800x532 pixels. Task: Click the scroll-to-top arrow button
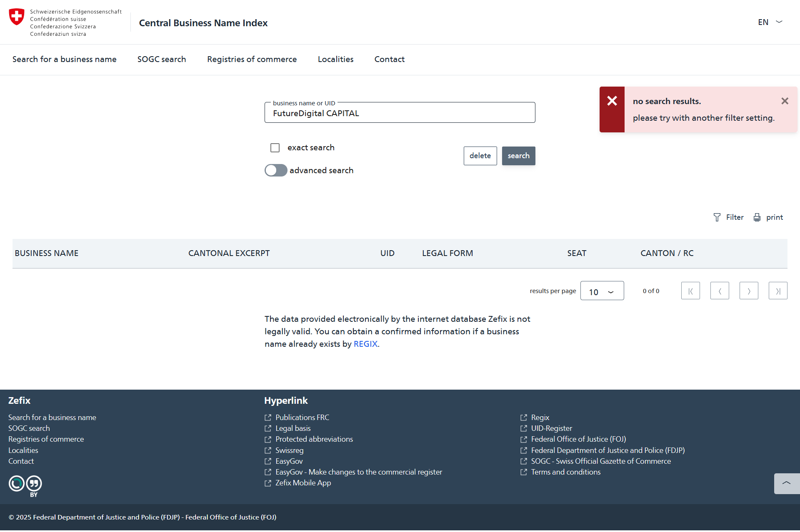[x=787, y=483]
